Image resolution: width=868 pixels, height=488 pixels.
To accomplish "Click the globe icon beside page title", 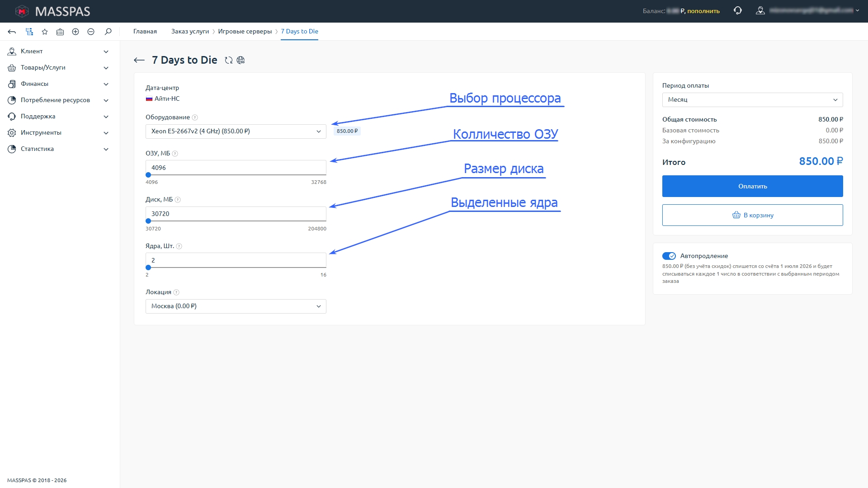I will (x=241, y=60).
